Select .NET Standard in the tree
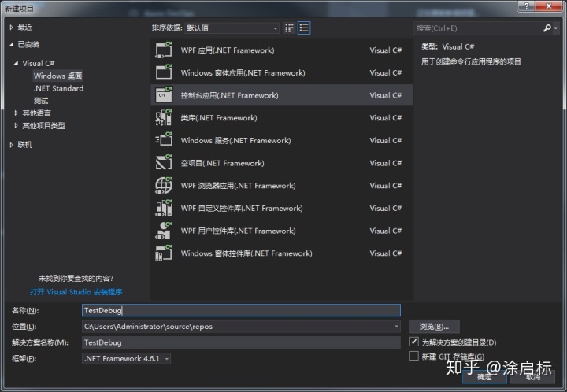The image size is (567, 392). [58, 88]
